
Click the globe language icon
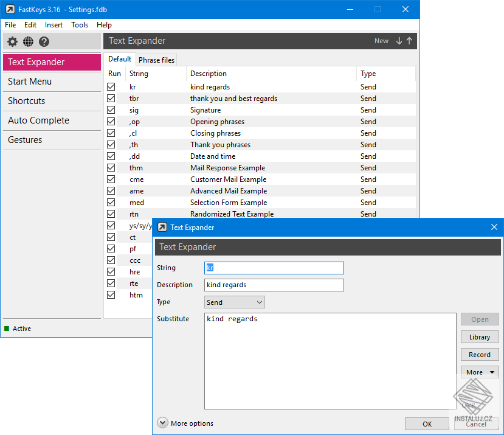pyautogui.click(x=28, y=41)
